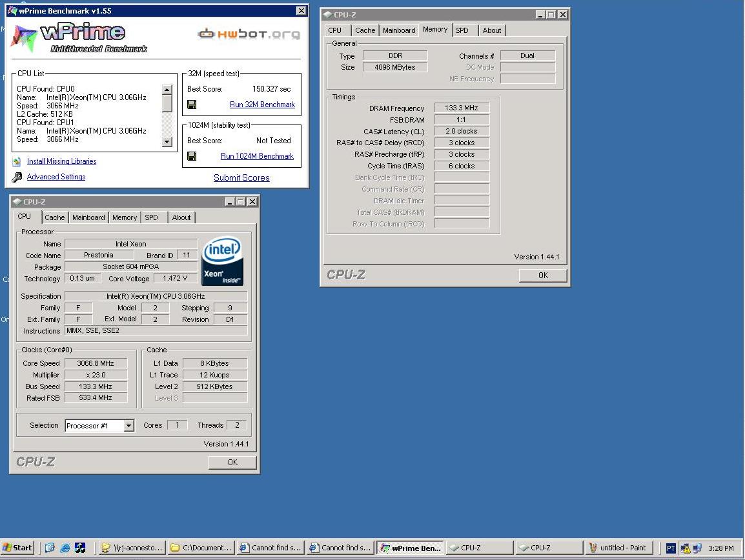745x560 pixels.
Task: Click the rj-acnnesto taskbar button
Action: click(x=132, y=548)
